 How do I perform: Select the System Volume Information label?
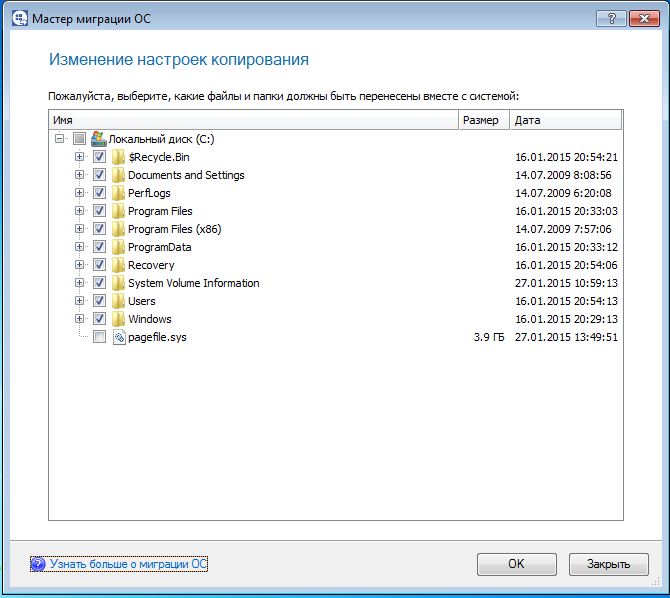pyautogui.click(x=194, y=283)
